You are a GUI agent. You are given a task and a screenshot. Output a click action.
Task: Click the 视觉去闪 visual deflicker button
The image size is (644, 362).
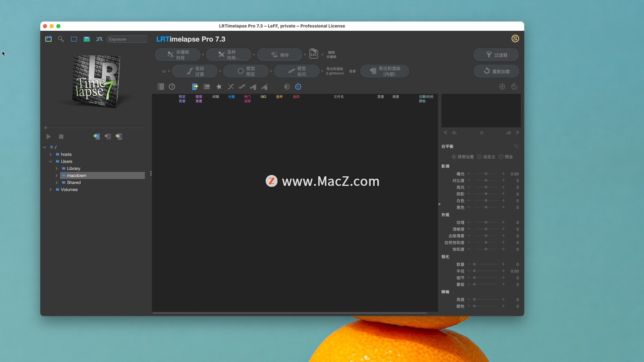point(297,71)
